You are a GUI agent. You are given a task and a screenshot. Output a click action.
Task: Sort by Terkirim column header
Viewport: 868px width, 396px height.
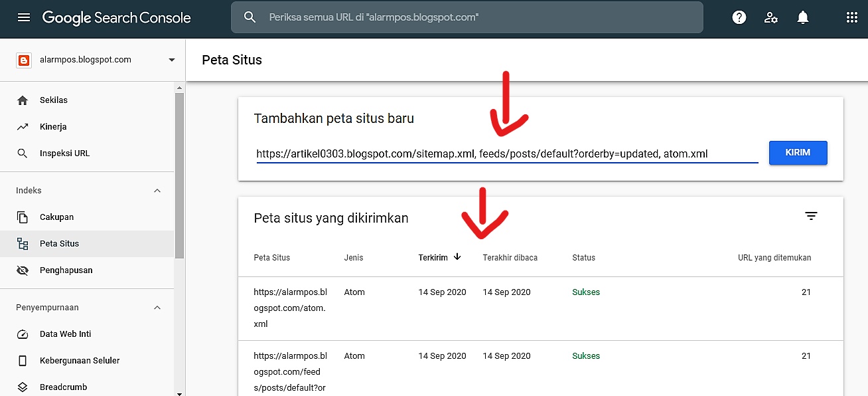point(433,258)
